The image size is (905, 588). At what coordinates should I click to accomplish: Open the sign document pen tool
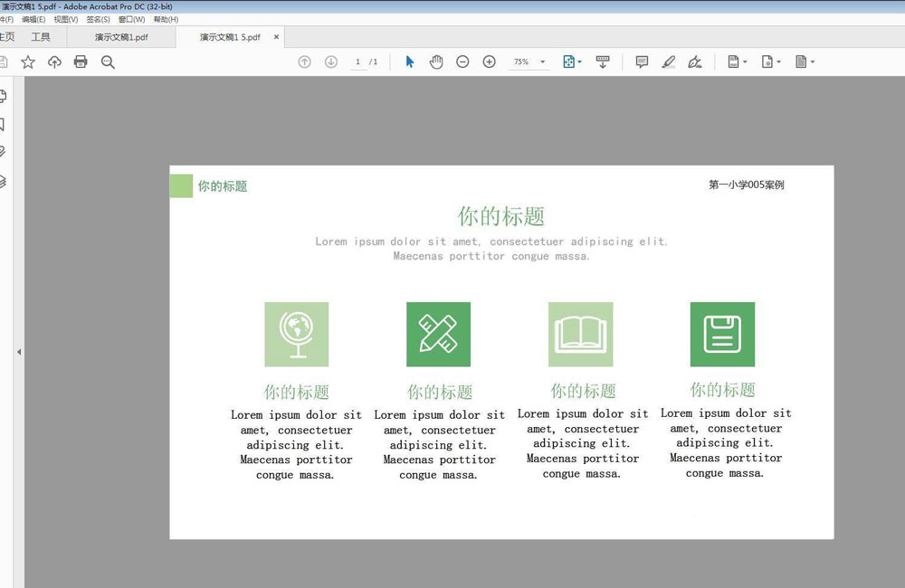pyautogui.click(x=694, y=62)
